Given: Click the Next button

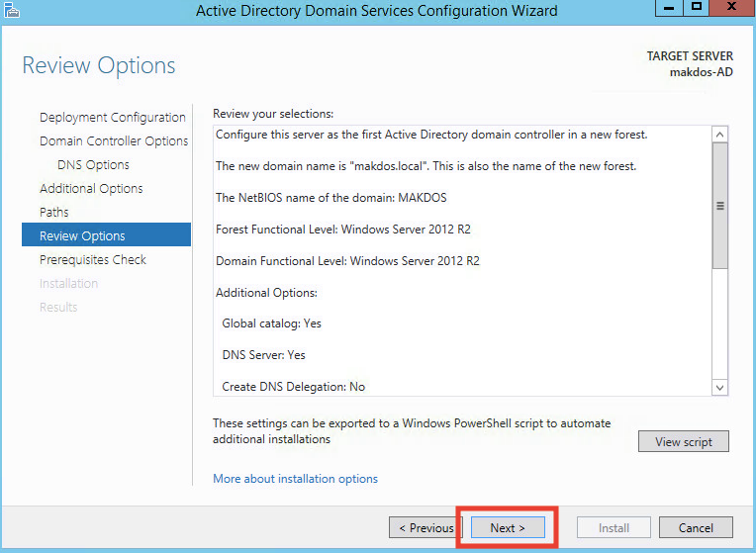Looking at the screenshot, I should click(x=508, y=527).
